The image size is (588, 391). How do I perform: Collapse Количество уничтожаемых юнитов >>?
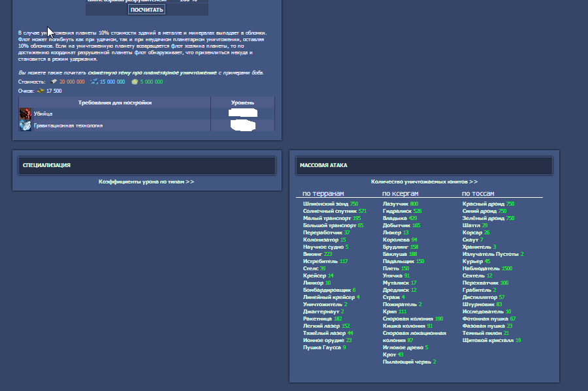point(424,181)
